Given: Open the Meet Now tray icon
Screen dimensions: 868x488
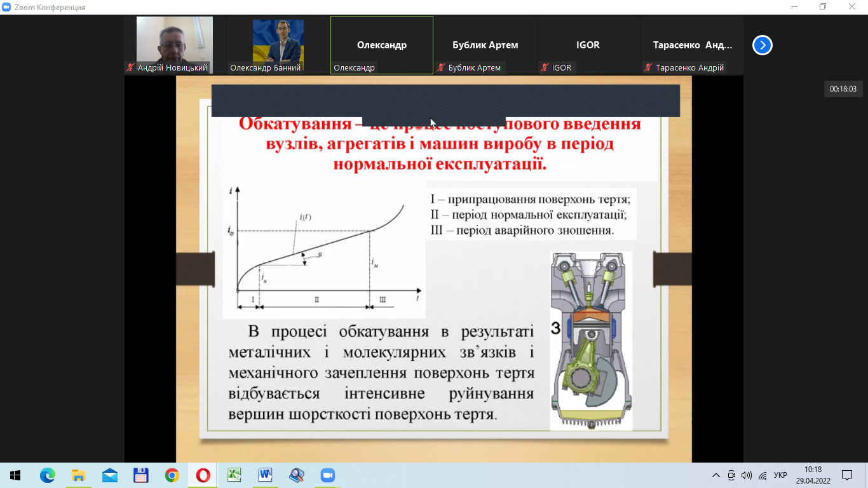Looking at the screenshot, I should (x=731, y=475).
